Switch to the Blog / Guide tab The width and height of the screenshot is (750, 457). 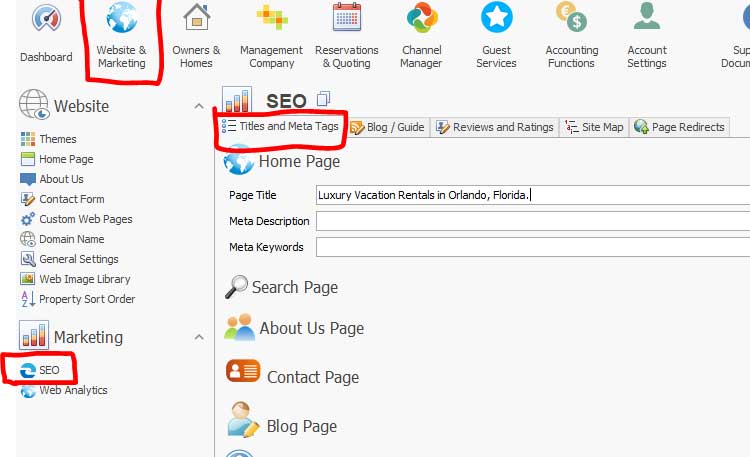[x=388, y=127]
